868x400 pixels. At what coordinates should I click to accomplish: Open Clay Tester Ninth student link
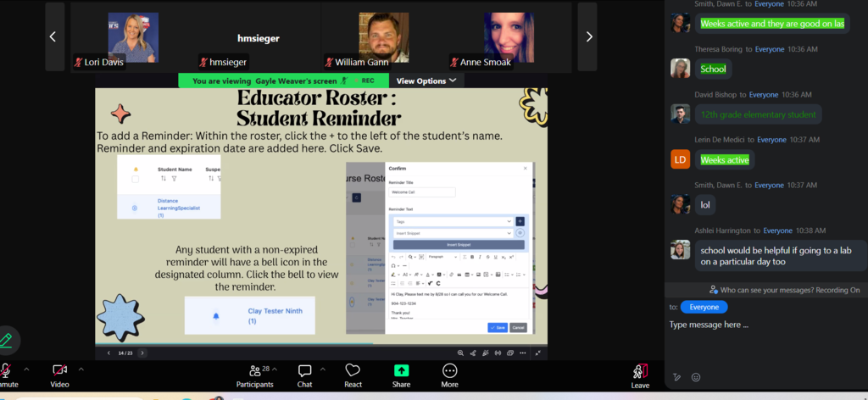click(x=275, y=316)
